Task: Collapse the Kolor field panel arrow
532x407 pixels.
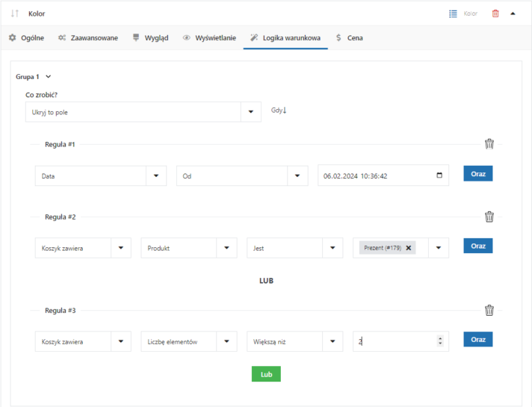Action: click(x=513, y=13)
